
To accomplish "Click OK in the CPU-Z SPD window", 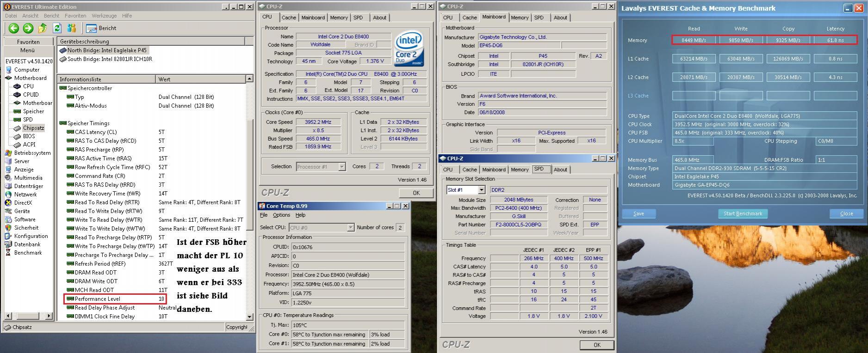I will coord(597,345).
